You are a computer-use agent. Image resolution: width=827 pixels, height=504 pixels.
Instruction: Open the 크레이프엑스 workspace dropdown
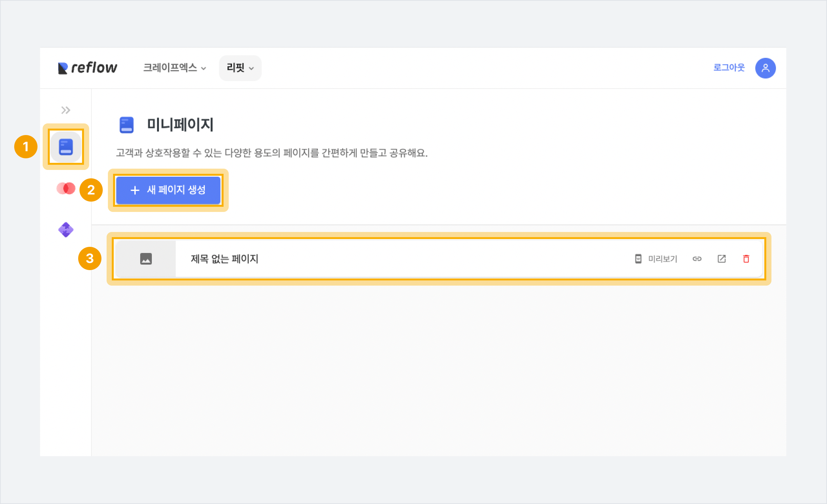pos(174,68)
